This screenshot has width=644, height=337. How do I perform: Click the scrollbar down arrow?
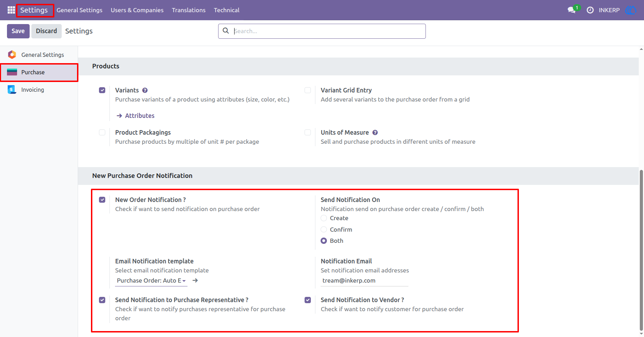coord(641,334)
